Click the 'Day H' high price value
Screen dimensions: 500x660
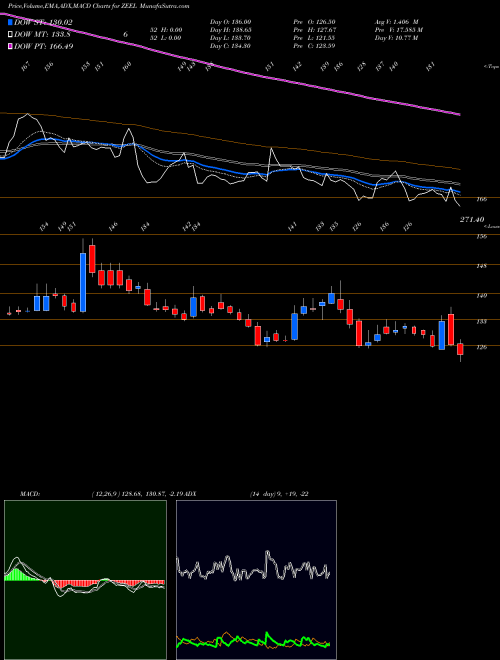230,30
